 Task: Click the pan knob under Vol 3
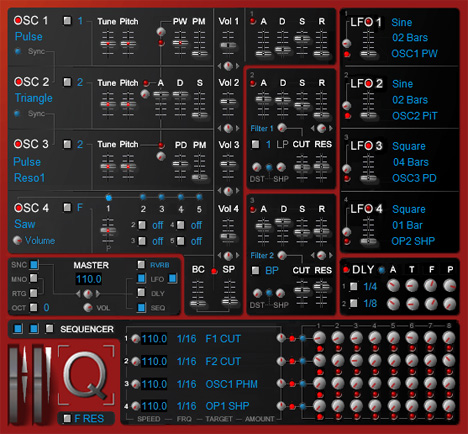point(228,191)
